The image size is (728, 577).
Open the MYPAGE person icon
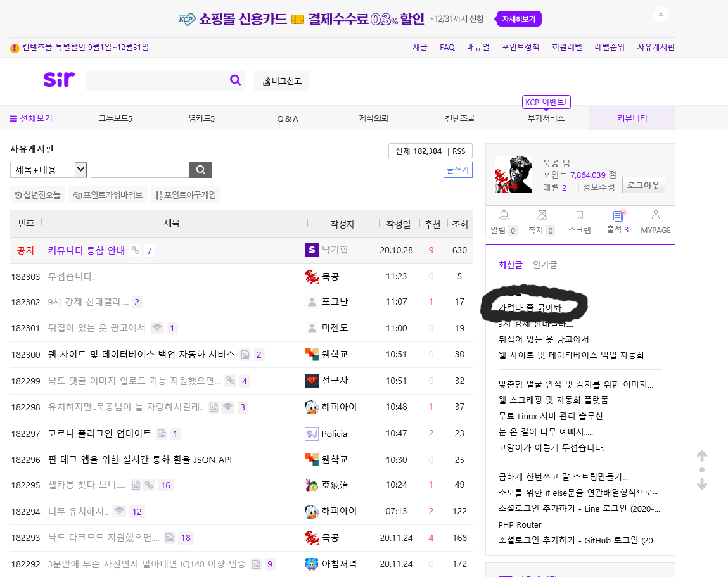click(656, 216)
